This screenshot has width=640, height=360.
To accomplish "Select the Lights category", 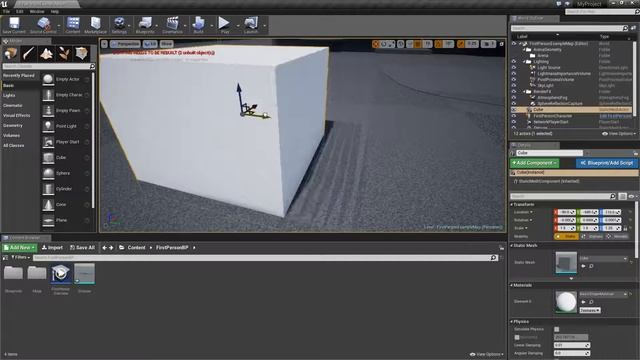I will click(9, 96).
